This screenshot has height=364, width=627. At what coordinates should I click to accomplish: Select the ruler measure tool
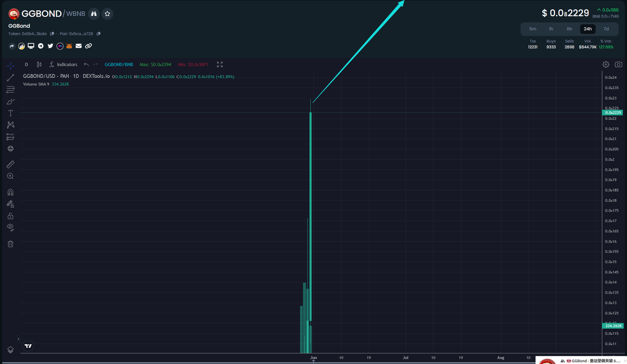click(10, 164)
